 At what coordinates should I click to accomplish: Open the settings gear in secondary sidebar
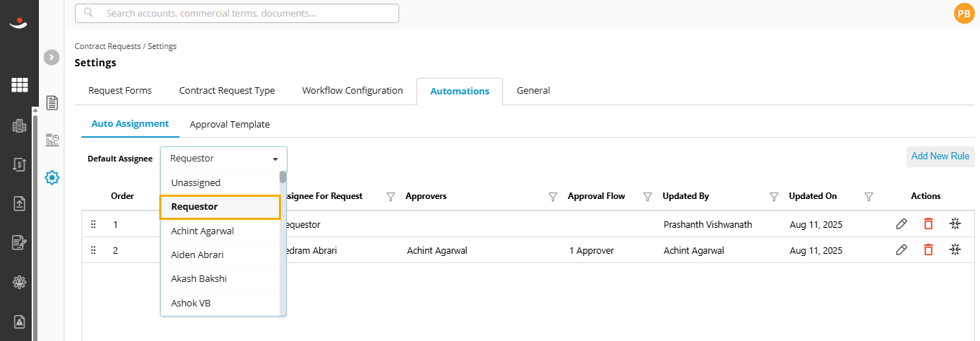52,177
